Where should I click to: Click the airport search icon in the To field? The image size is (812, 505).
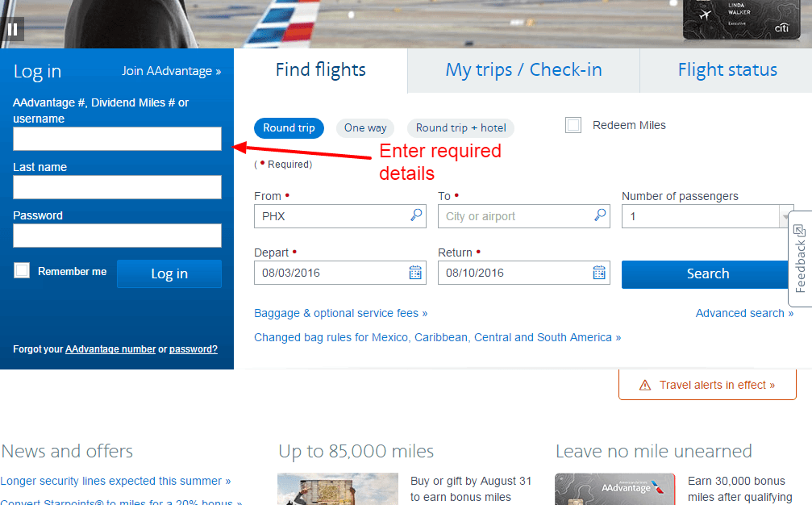point(598,216)
